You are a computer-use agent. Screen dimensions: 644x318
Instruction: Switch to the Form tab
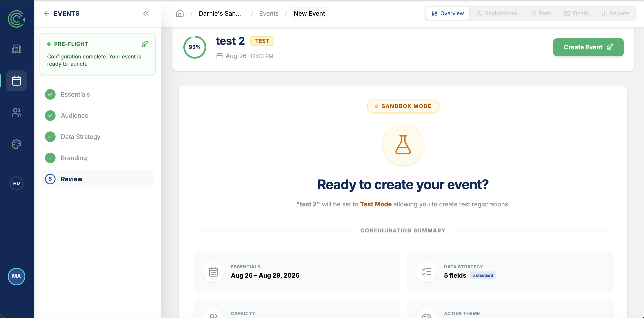541,13
